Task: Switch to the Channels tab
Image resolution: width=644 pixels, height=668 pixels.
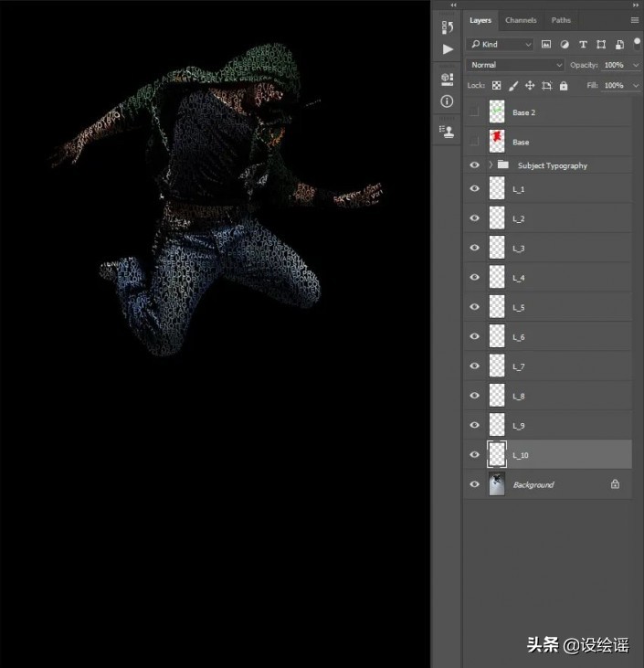Action: point(521,20)
